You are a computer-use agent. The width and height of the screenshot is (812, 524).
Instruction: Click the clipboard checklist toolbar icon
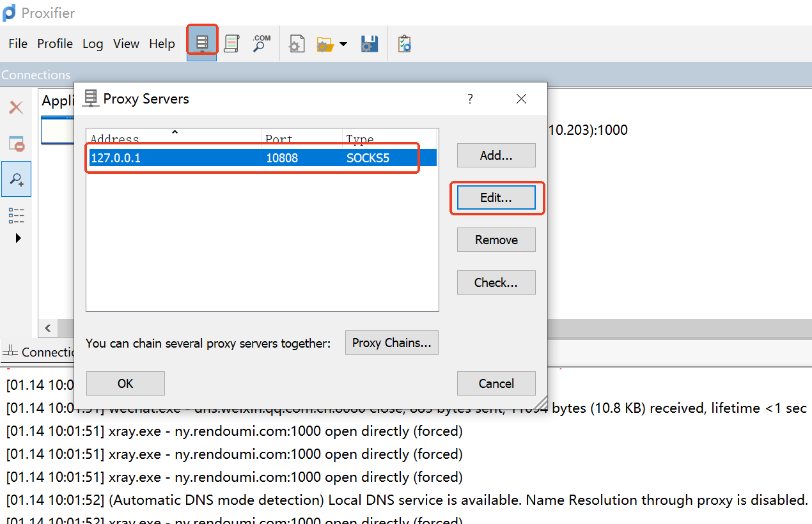(x=404, y=44)
